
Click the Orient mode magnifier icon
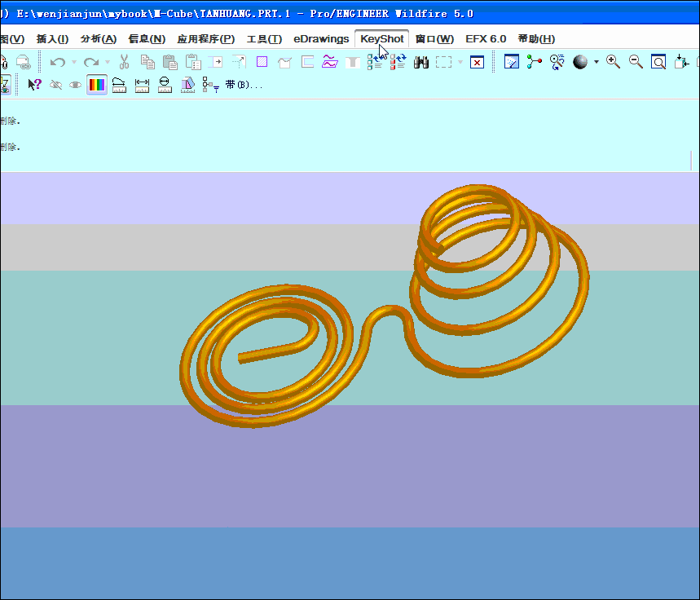(557, 62)
